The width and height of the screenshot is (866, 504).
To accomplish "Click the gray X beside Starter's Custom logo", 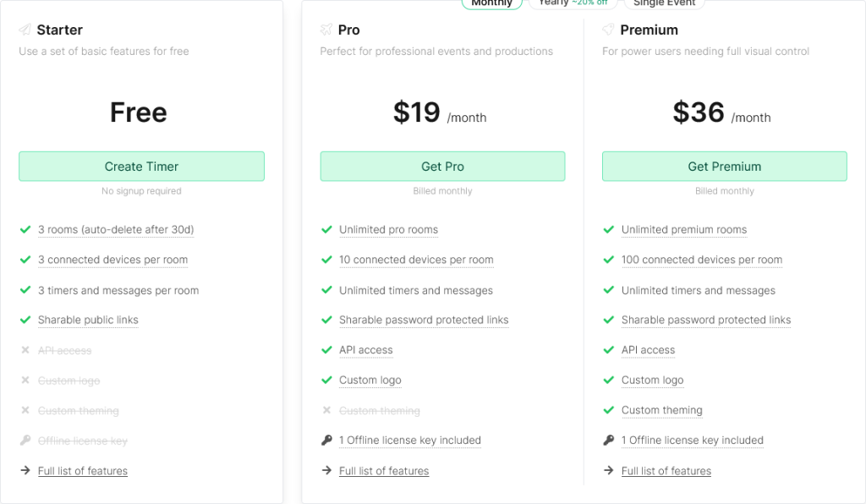I will pyautogui.click(x=24, y=380).
